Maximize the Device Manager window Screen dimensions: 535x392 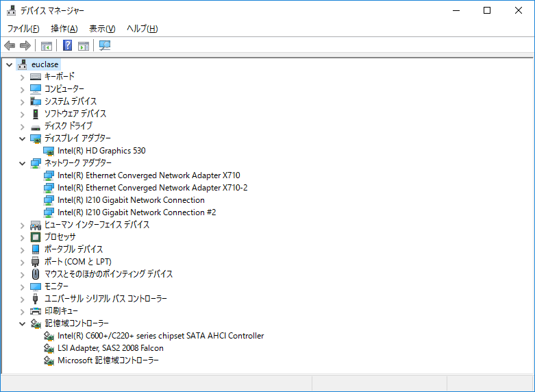click(487, 10)
